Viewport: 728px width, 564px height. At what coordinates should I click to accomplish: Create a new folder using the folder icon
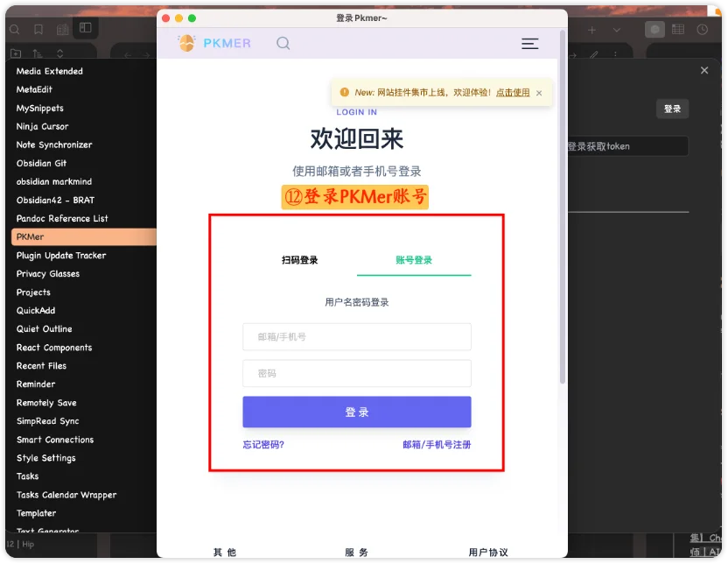tap(15, 53)
